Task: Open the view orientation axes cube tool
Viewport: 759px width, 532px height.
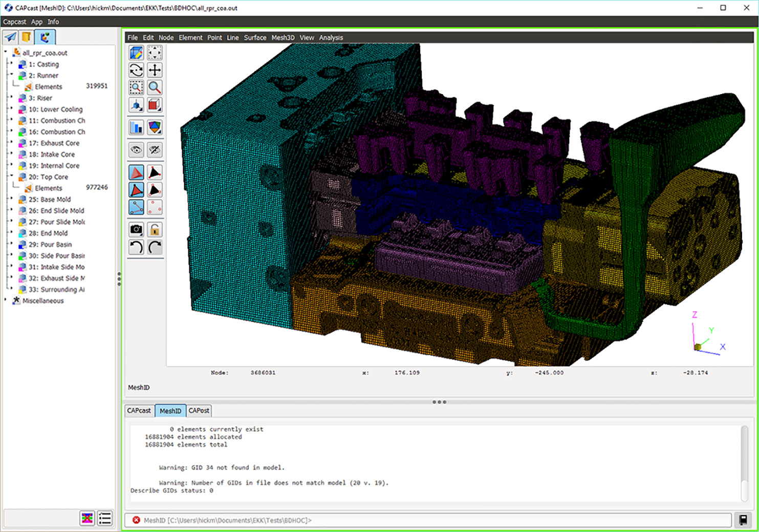Action: pyautogui.click(x=136, y=105)
